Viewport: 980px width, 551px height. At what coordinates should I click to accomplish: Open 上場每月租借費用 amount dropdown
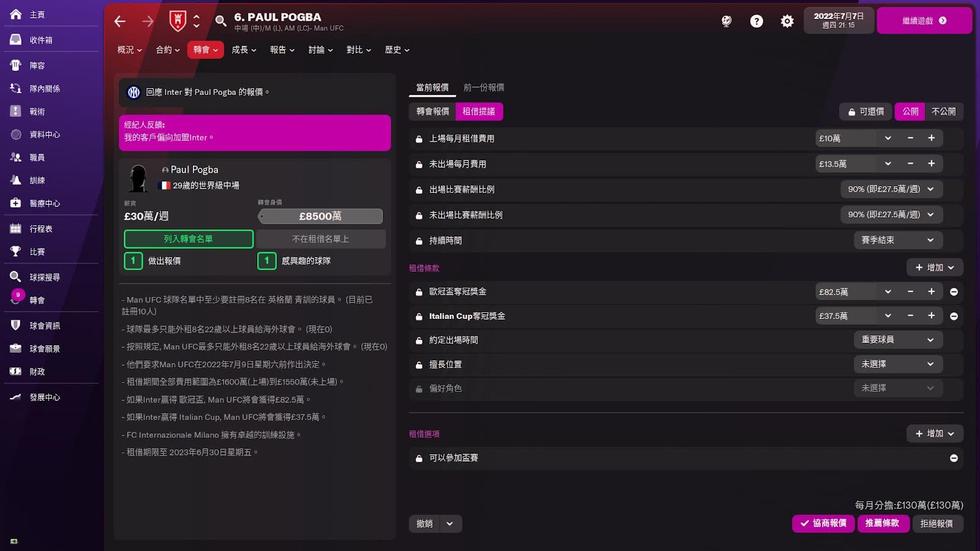(888, 138)
